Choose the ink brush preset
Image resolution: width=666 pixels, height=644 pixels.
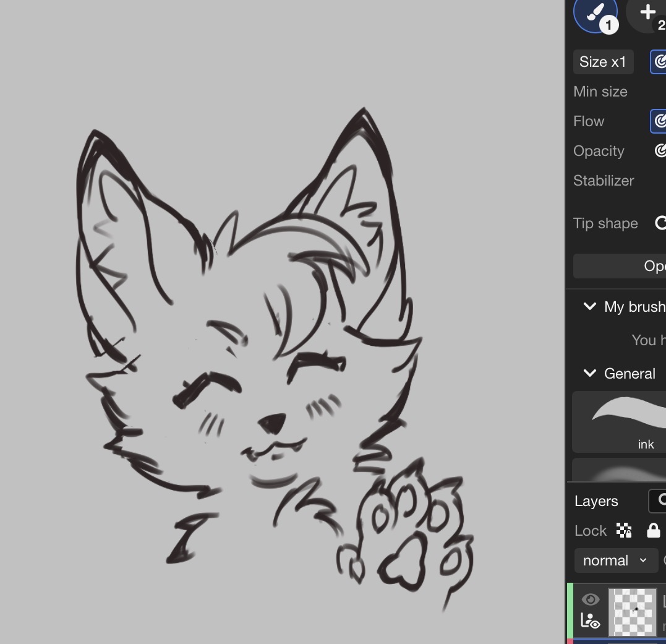click(619, 422)
